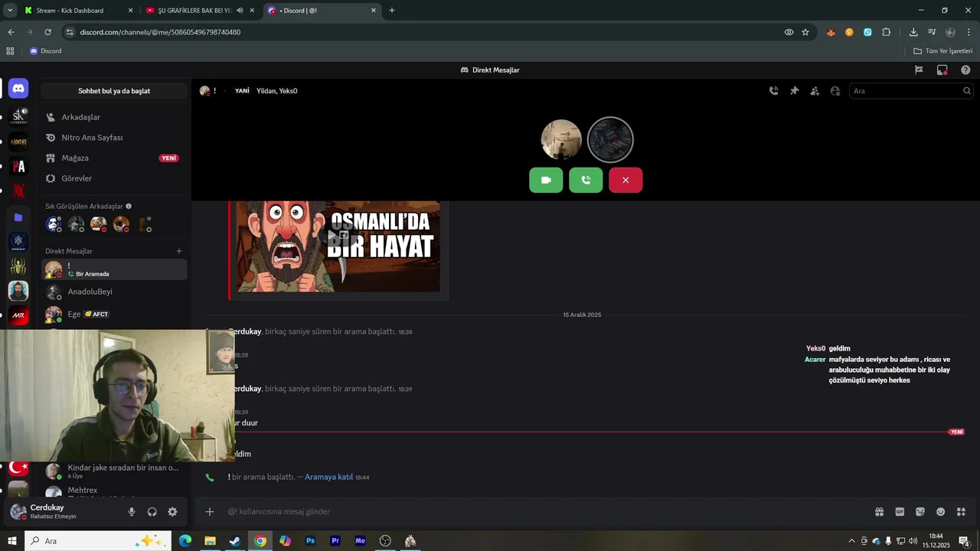The height and width of the screenshot is (551, 980).
Task: Open the Chrome three-dot menu
Action: click(x=969, y=32)
